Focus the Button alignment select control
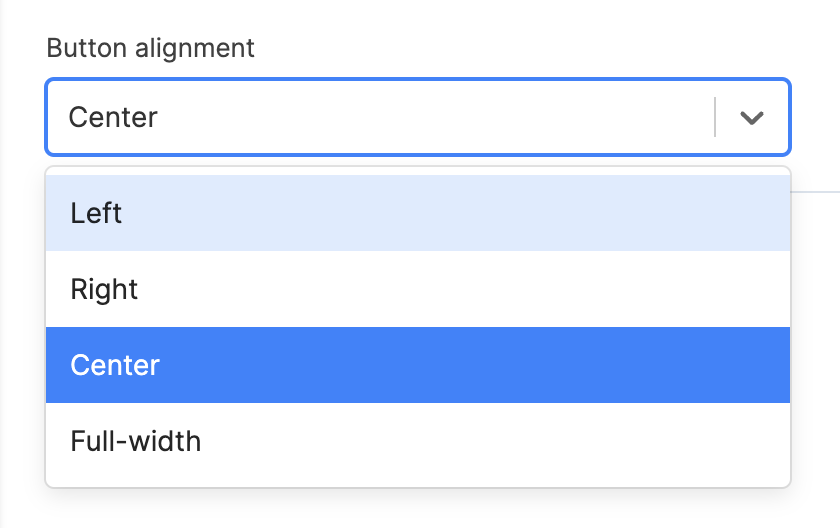The width and height of the screenshot is (840, 528). click(380, 118)
